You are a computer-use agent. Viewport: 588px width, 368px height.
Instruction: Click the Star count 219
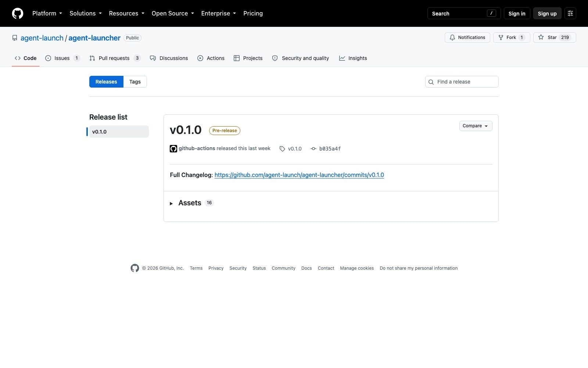pos(565,38)
